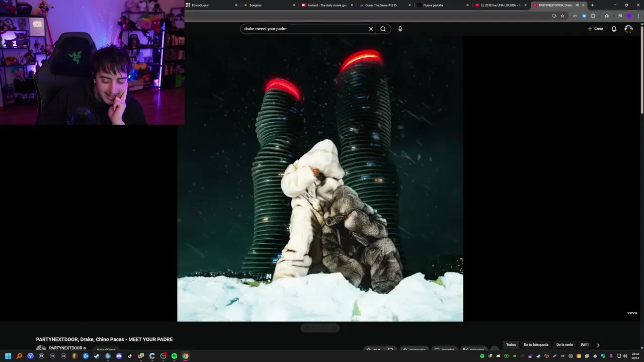The image size is (644, 362).
Task: Open the taskbar search magnifier
Action: [x=19, y=356]
